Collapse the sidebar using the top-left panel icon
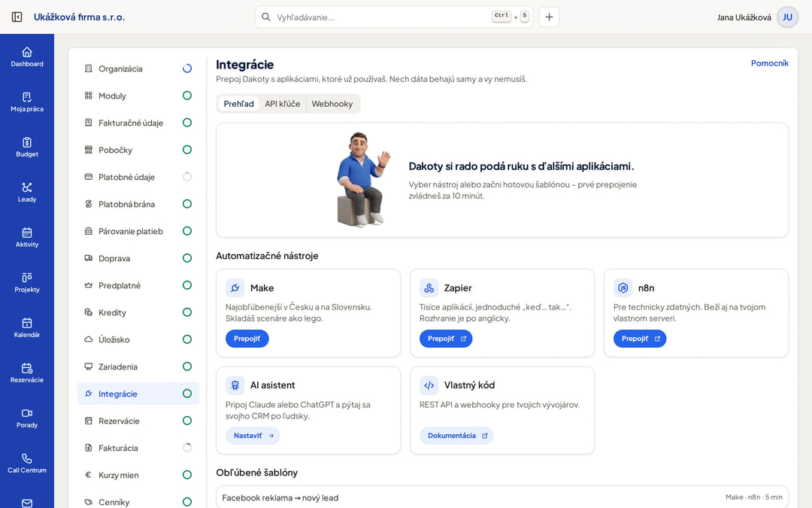The image size is (812, 508). pyautogui.click(x=17, y=17)
